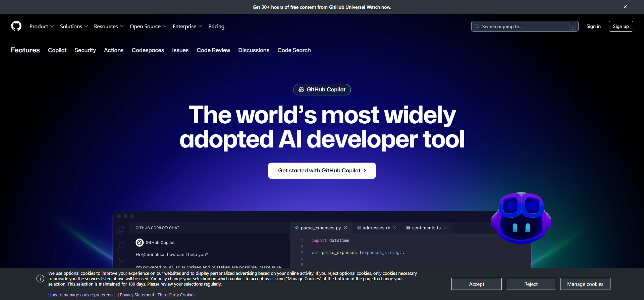
Task: Click the GitHub Octocat logo
Action: 16,26
